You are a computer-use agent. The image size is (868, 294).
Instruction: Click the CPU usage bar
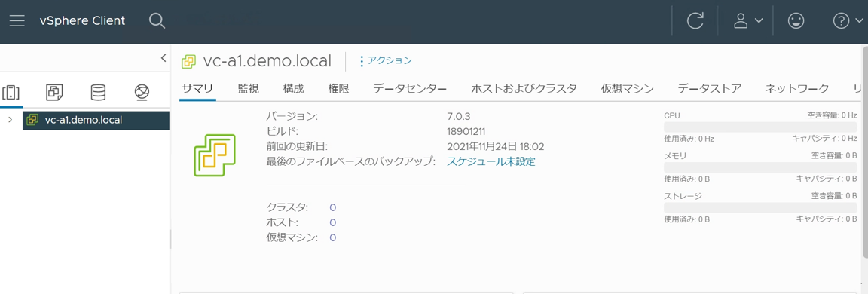760,127
